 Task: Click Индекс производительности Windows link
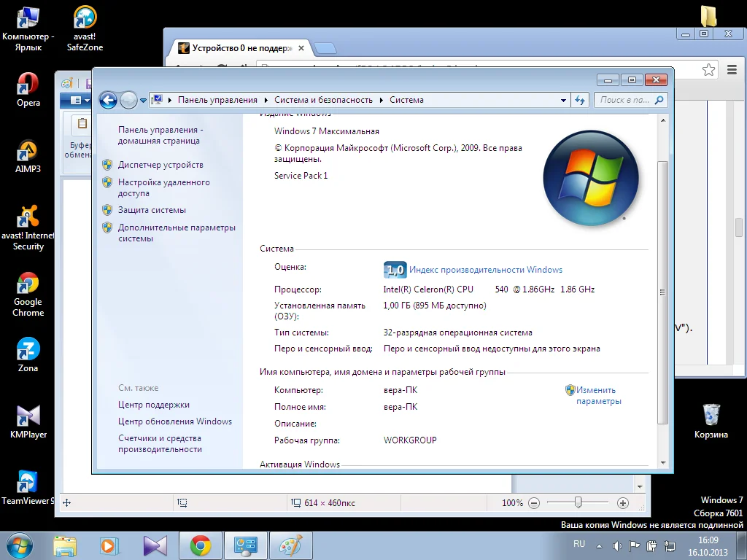[x=486, y=270]
